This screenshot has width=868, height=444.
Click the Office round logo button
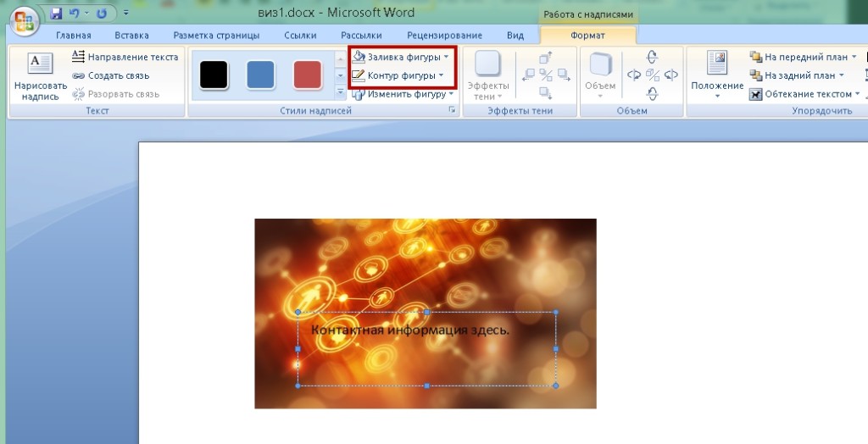click(24, 23)
